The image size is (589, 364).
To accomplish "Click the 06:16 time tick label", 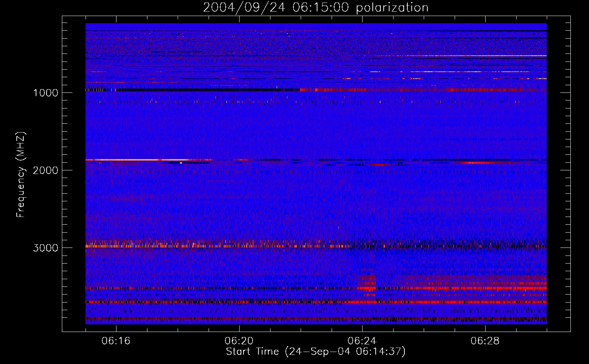I will tap(116, 341).
